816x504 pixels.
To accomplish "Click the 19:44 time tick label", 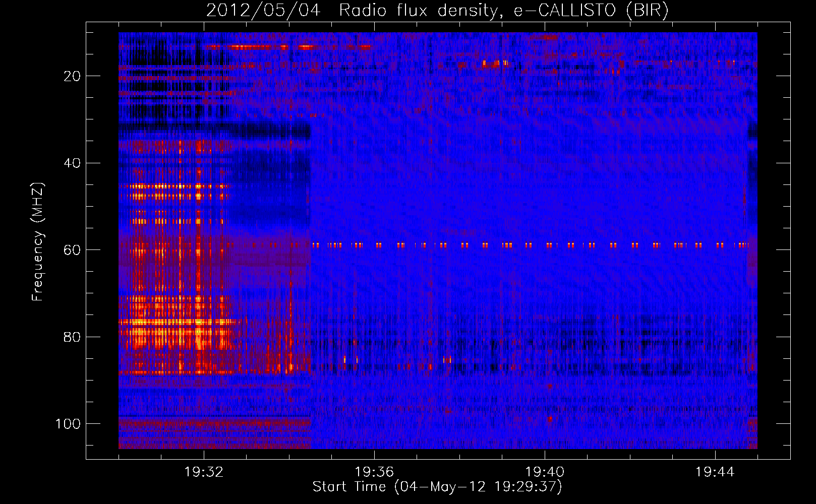I will click(x=715, y=472).
